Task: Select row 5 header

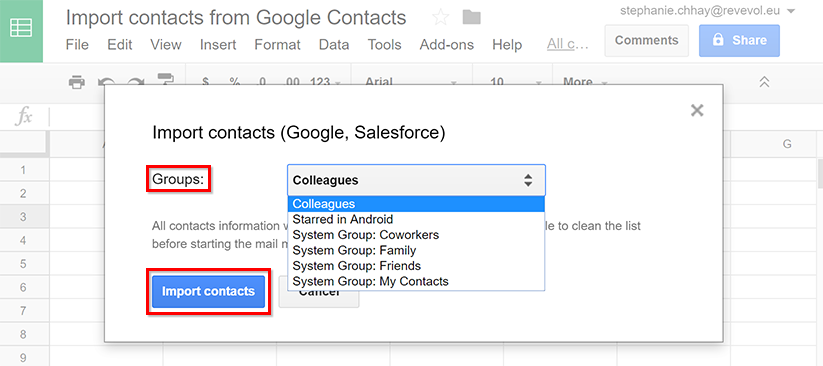Action: coord(24,264)
